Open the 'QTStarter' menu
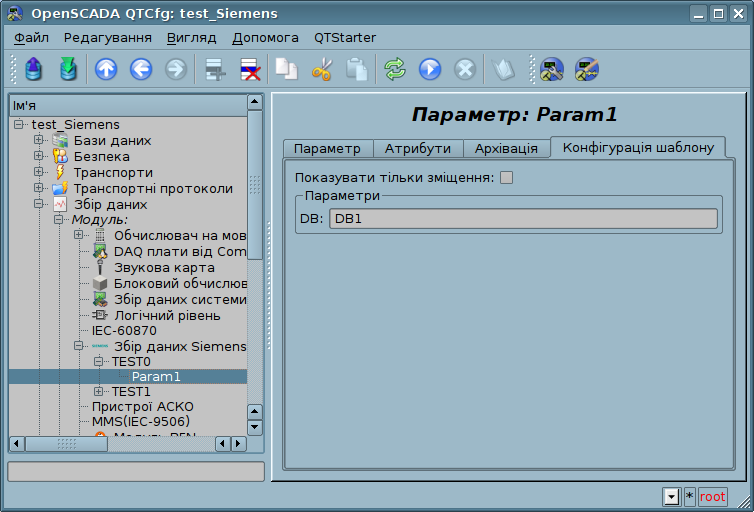Image resolution: width=754 pixels, height=512 pixels. (x=345, y=38)
